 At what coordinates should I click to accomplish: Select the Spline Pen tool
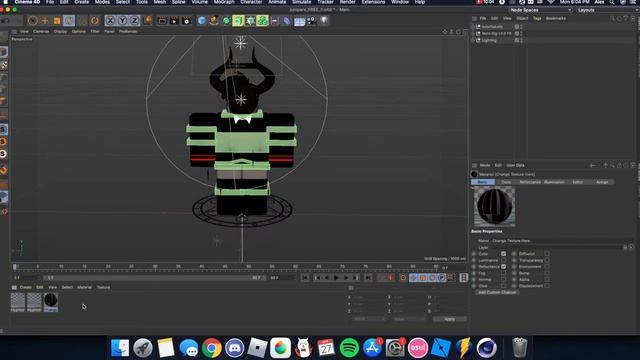click(x=214, y=20)
